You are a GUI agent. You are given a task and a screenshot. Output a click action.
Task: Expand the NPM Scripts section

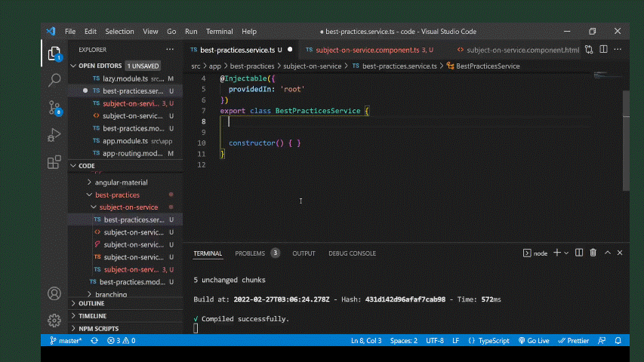(x=125, y=328)
